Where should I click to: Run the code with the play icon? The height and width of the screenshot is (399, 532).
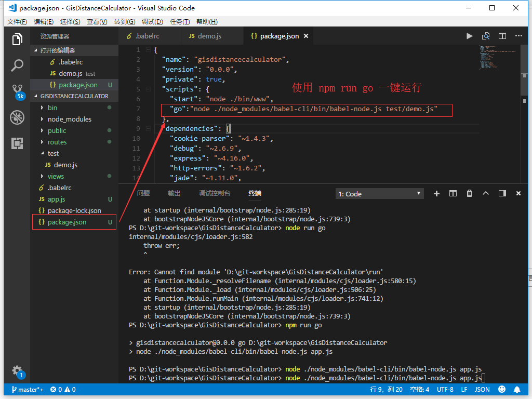click(469, 36)
